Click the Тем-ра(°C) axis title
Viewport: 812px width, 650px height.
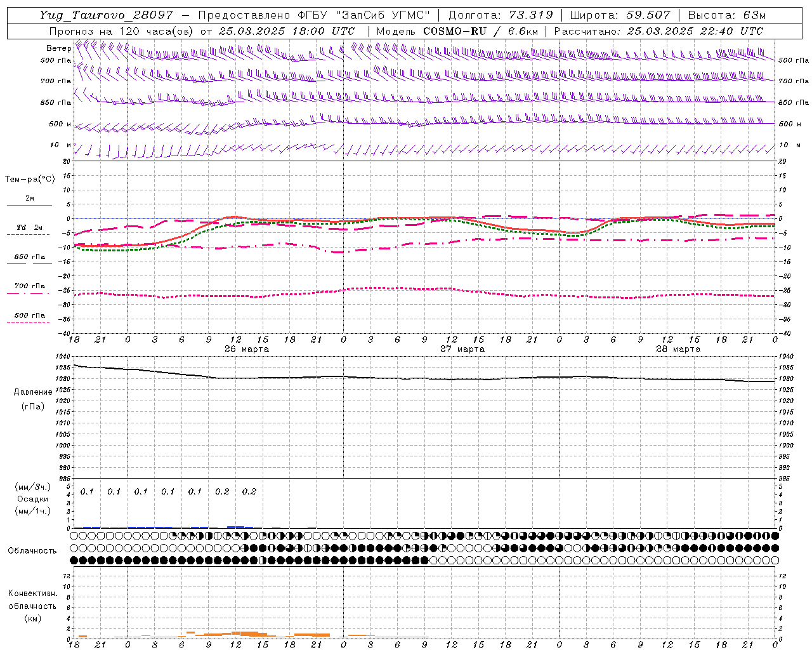coord(30,180)
